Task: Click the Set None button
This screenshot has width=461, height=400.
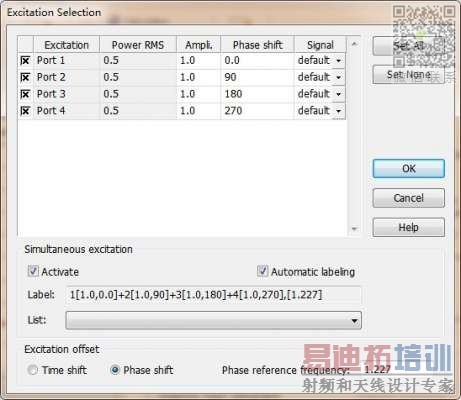Action: (x=409, y=75)
